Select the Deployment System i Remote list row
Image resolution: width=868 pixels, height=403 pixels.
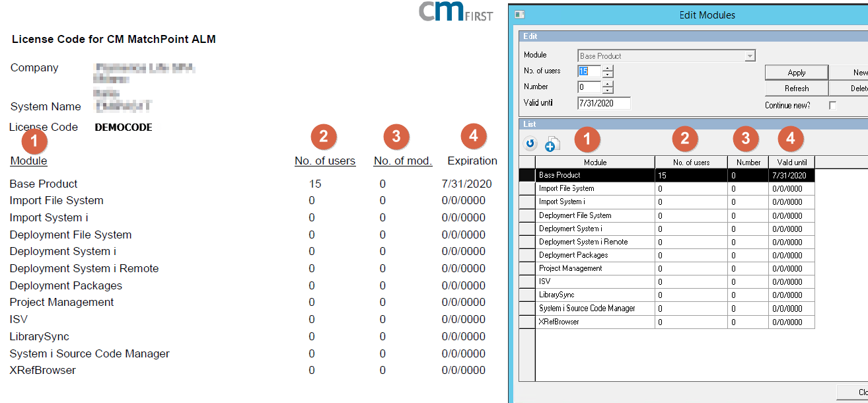[x=667, y=242]
